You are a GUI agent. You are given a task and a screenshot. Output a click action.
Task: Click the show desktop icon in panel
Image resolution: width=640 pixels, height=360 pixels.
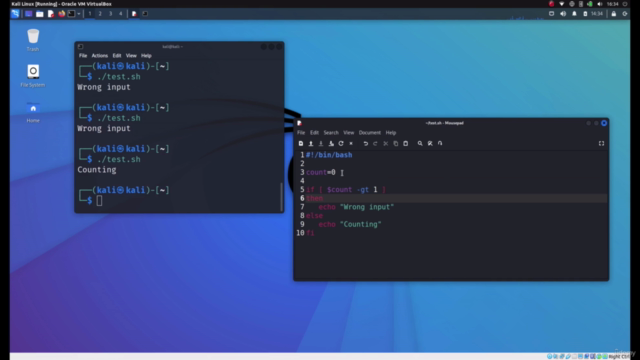[29, 13]
